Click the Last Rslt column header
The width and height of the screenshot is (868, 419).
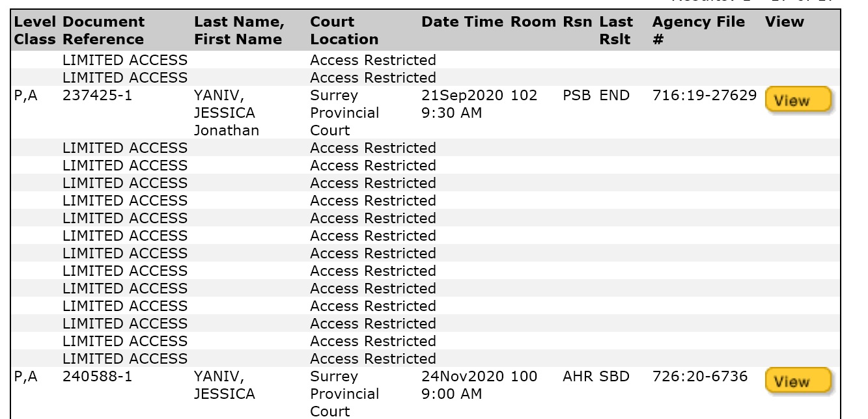pyautogui.click(x=615, y=31)
